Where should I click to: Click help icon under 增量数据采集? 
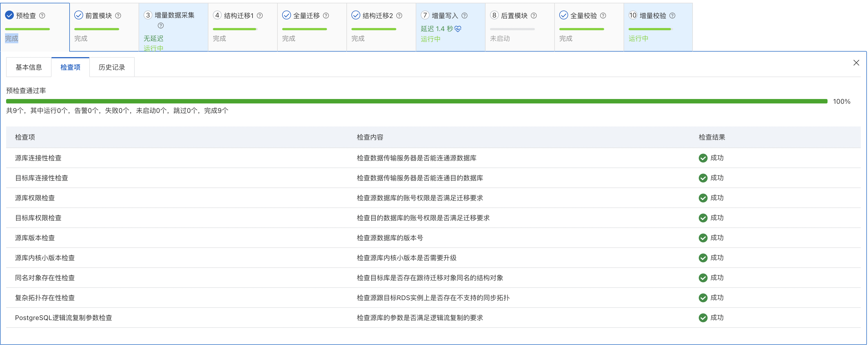[x=161, y=26]
